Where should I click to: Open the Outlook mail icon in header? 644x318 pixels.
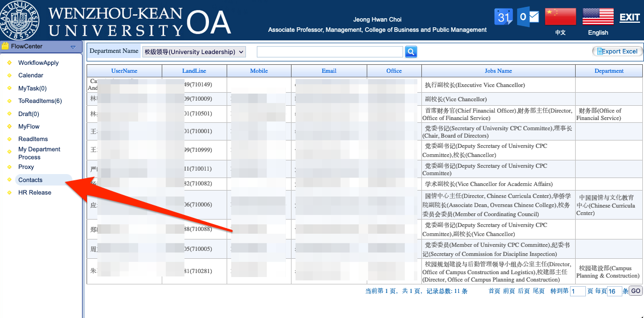click(x=528, y=17)
